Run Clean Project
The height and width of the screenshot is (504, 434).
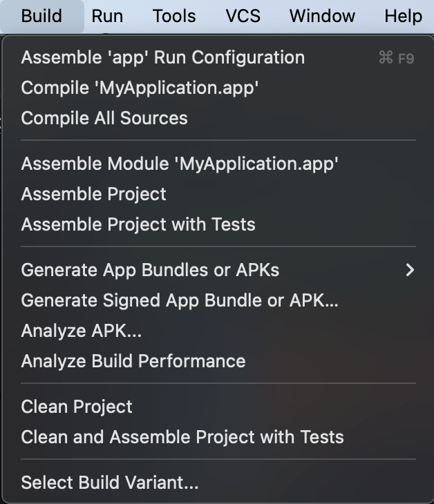(x=218, y=407)
